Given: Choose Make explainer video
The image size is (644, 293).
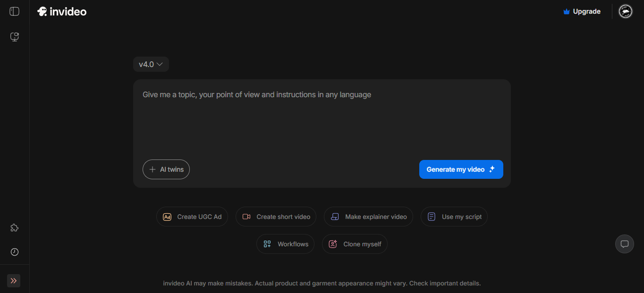Looking at the screenshot, I should click(369, 217).
